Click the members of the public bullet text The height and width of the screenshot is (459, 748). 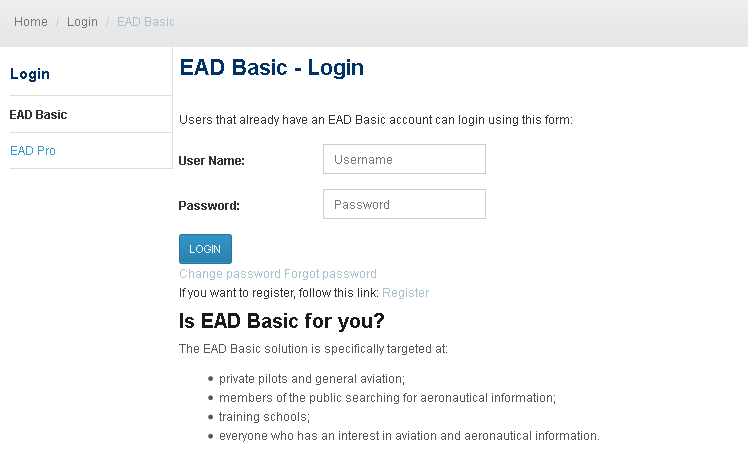[387, 398]
